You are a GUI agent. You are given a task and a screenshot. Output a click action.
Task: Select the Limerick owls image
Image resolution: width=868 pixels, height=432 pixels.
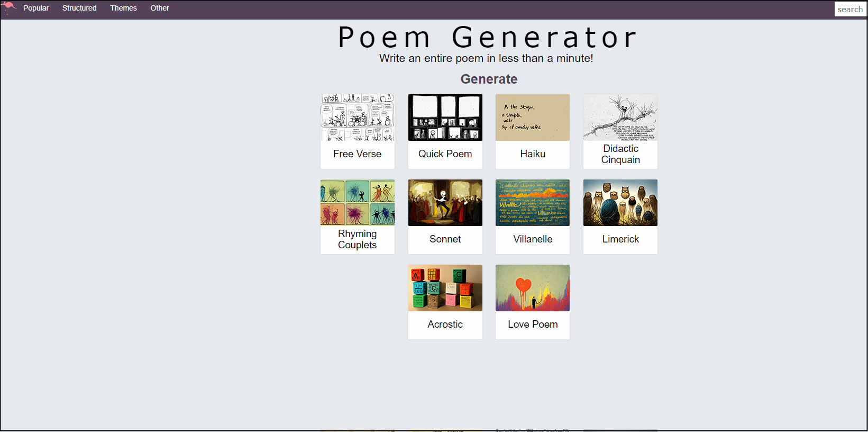pyautogui.click(x=620, y=203)
